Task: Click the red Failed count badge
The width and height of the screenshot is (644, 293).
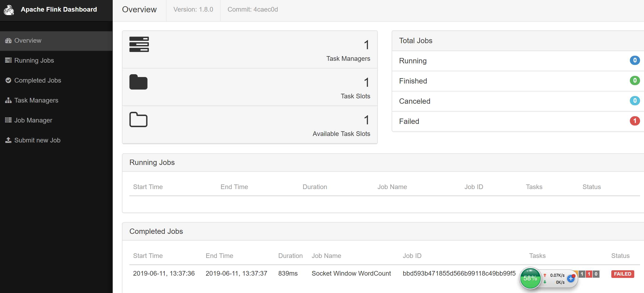Action: (x=634, y=121)
